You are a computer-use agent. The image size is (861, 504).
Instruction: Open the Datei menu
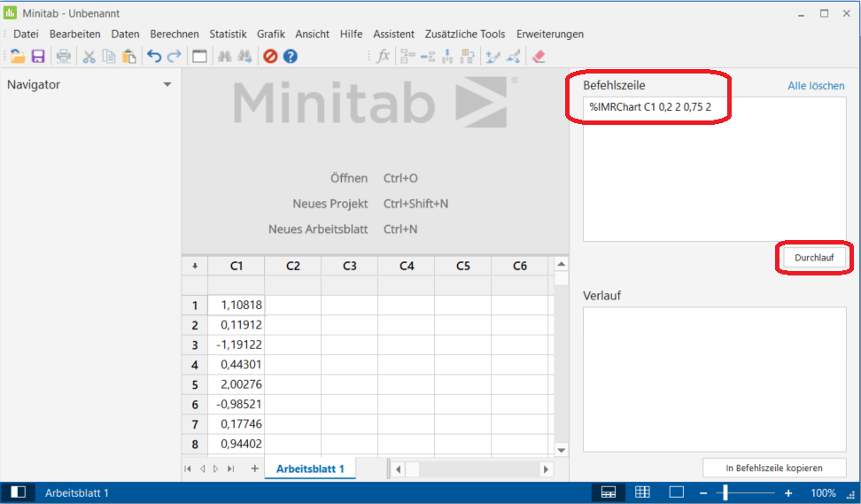[x=26, y=34]
